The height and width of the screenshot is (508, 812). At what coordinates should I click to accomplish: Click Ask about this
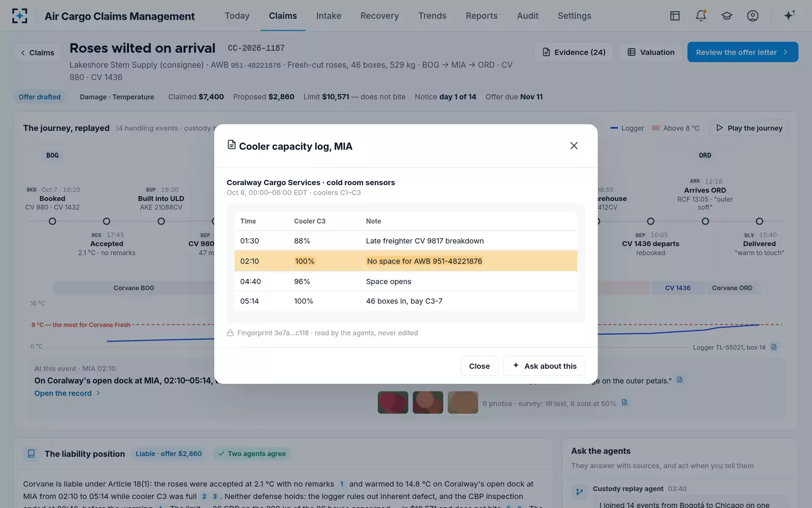point(544,366)
